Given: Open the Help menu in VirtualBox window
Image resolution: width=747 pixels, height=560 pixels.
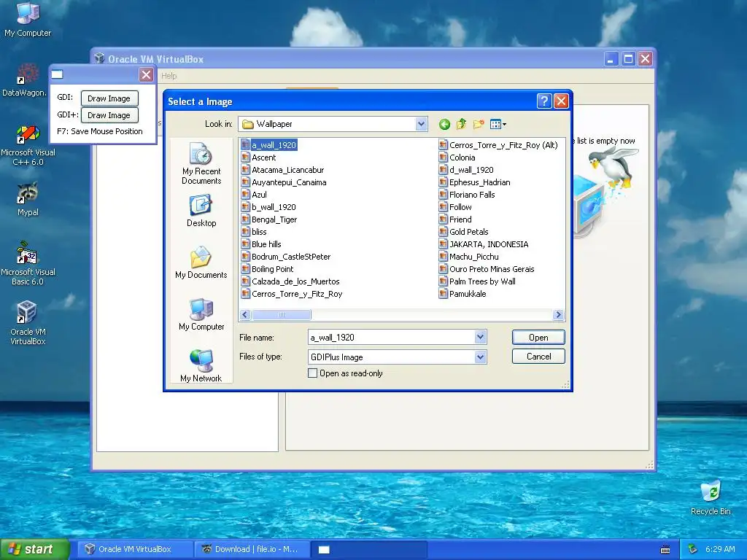Looking at the screenshot, I should [x=169, y=76].
